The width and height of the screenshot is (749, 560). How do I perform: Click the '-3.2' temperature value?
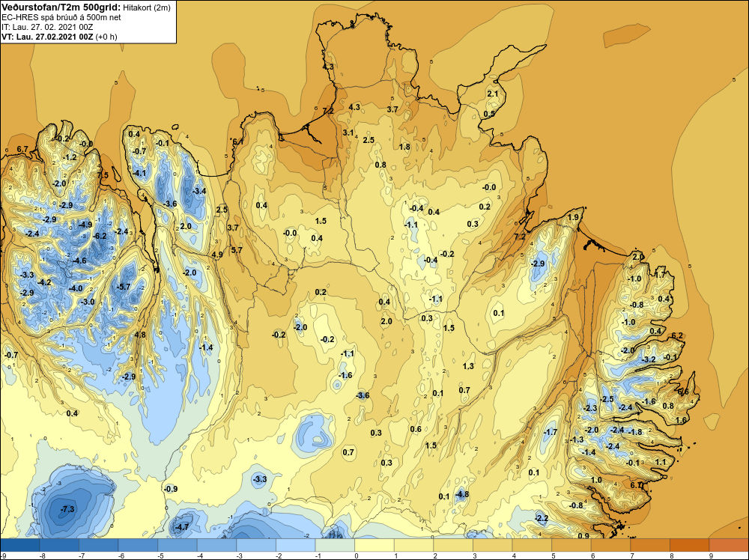coord(648,359)
